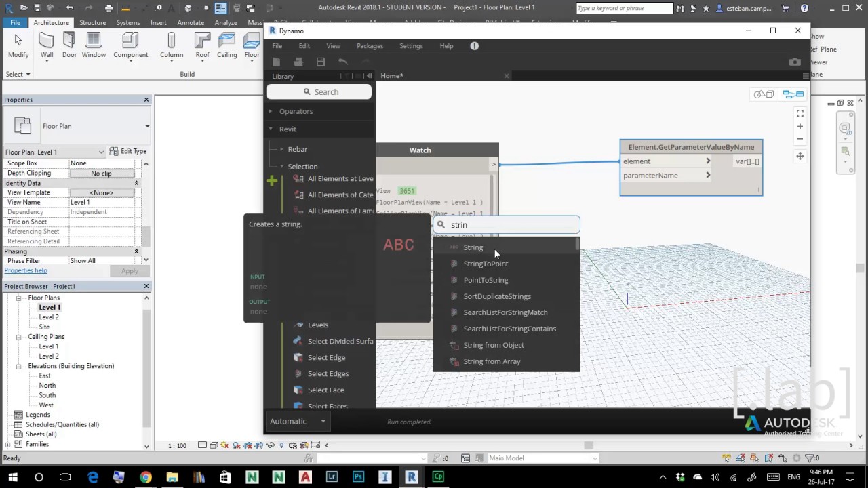The width and height of the screenshot is (868, 488).
Task: Open Dynamo Automatic run mode dropdown
Action: point(298,421)
